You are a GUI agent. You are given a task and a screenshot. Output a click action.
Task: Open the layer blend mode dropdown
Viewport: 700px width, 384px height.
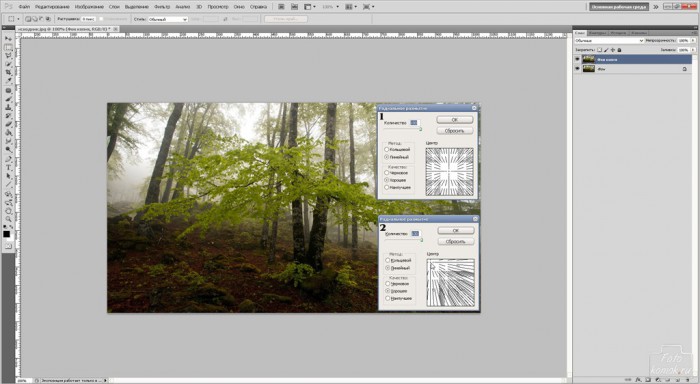click(x=609, y=41)
